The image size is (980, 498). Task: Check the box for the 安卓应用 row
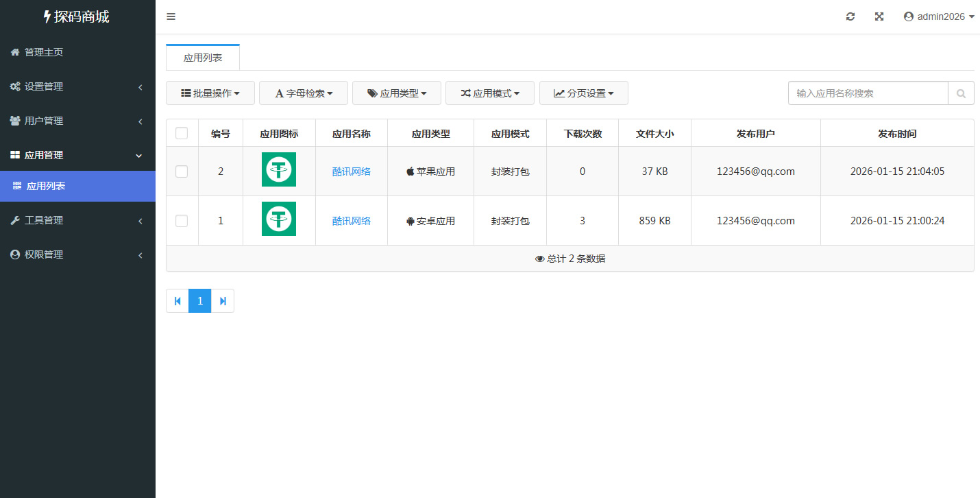click(182, 221)
